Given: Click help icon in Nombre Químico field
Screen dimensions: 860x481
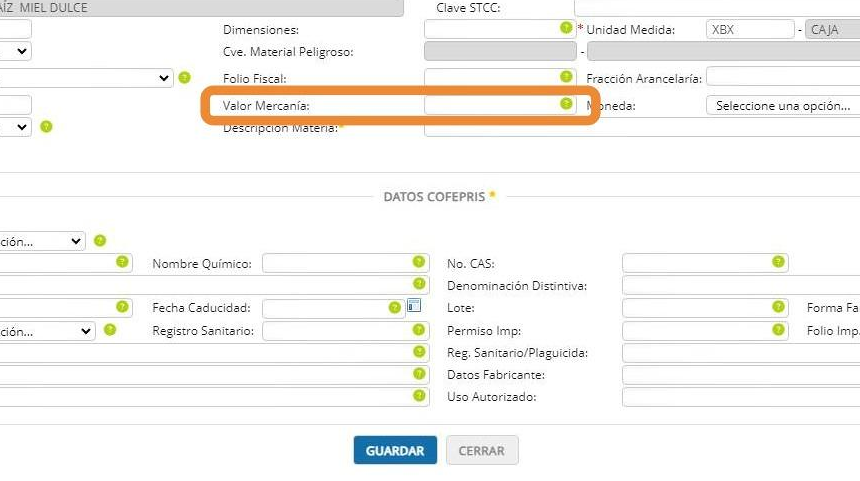Looking at the screenshot, I should [419, 262].
